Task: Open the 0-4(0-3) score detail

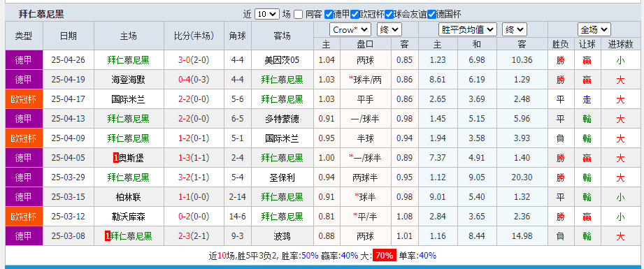Action: pyautogui.click(x=194, y=80)
